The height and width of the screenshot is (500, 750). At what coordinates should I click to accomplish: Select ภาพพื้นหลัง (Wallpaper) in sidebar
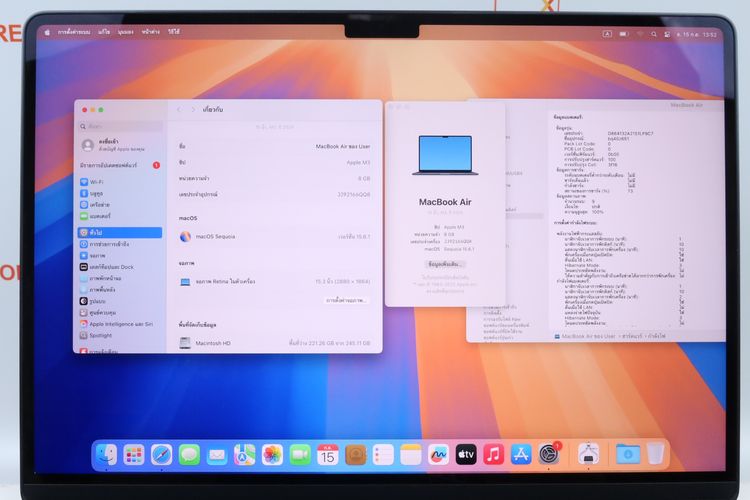coord(120,289)
